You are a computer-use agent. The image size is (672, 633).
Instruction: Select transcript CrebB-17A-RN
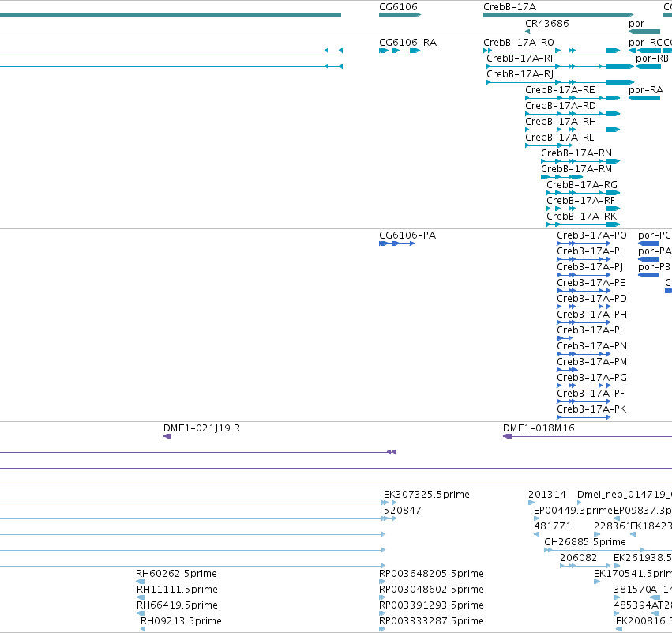[576, 153]
